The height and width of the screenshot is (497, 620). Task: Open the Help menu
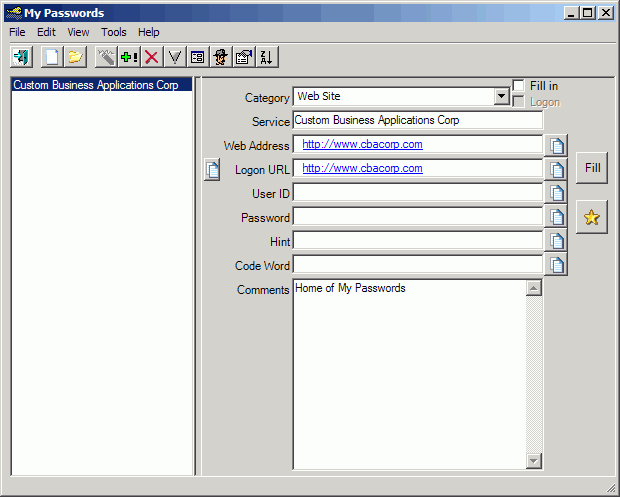tap(149, 32)
